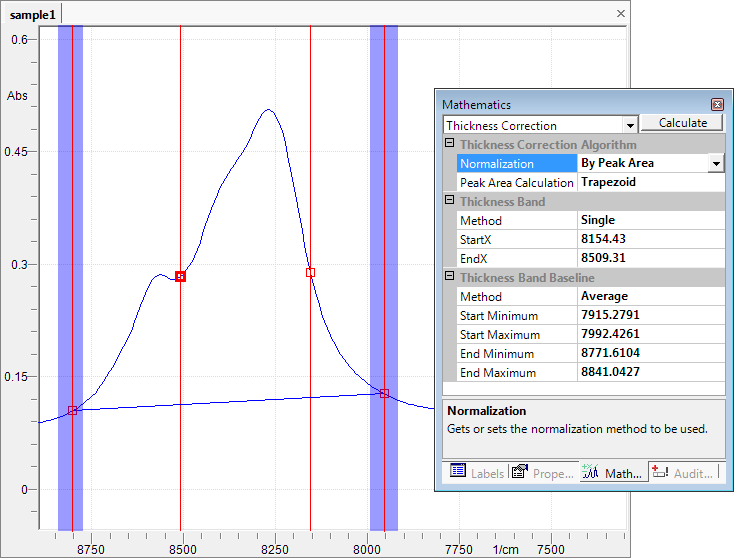Image resolution: width=734 pixels, height=558 pixels.
Task: Open the Normalization By Peak Area dropdown
Action: [716, 163]
